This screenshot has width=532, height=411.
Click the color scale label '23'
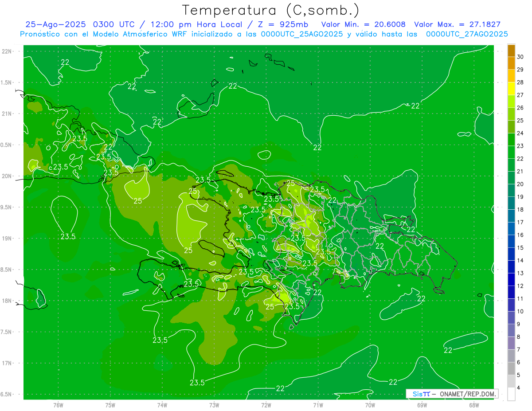tap(520, 146)
